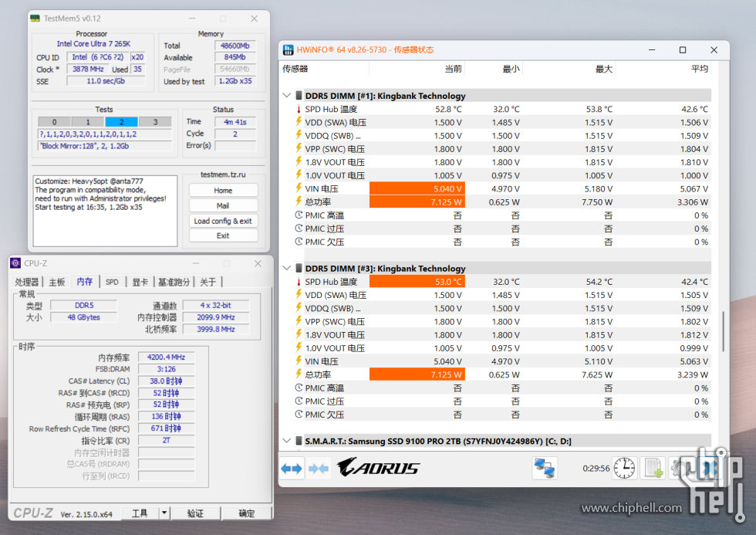Click clock icon of DIMM #3 PMIC 欠压 row

click(x=299, y=415)
